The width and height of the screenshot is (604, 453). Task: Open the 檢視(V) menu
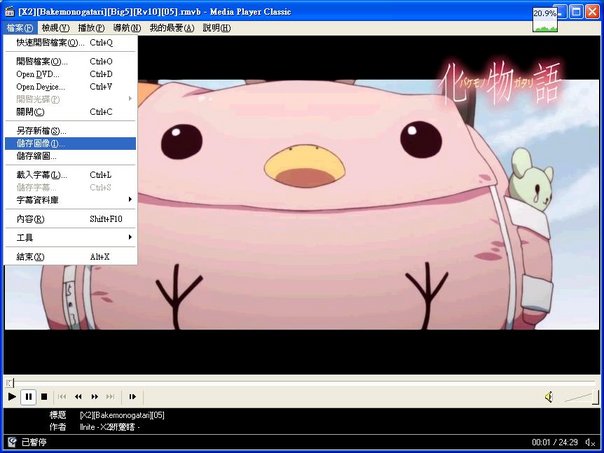point(55,28)
